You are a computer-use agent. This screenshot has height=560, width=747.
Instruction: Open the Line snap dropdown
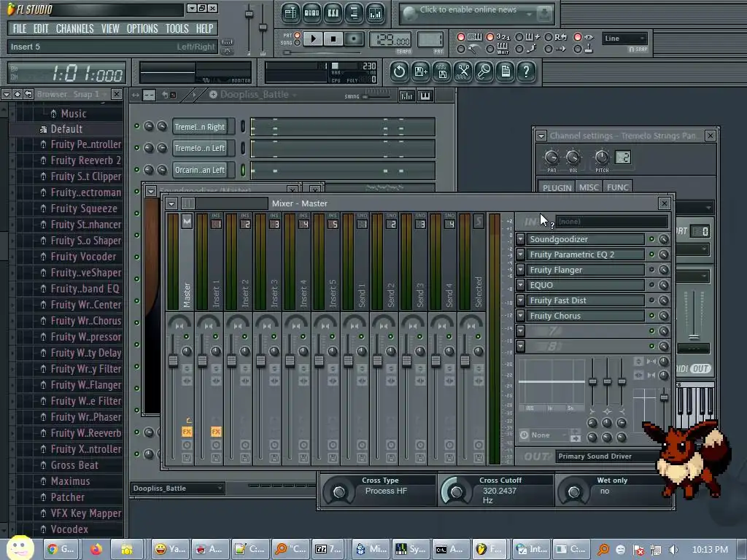pyautogui.click(x=624, y=39)
